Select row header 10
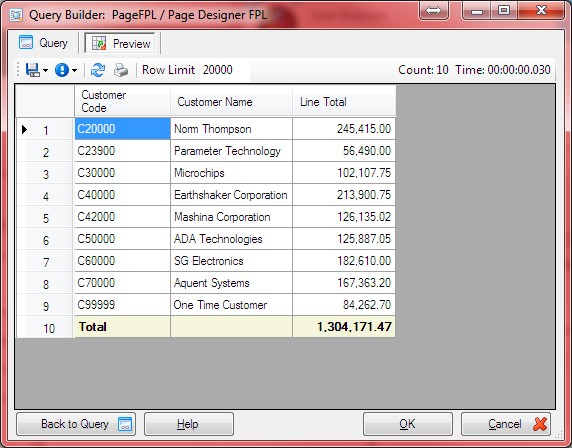This screenshot has width=572, height=448. (x=45, y=327)
